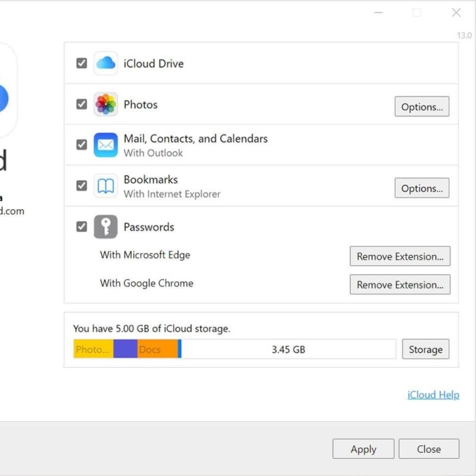476x476 pixels.
Task: Close the window with the X button
Action: [x=456, y=12]
